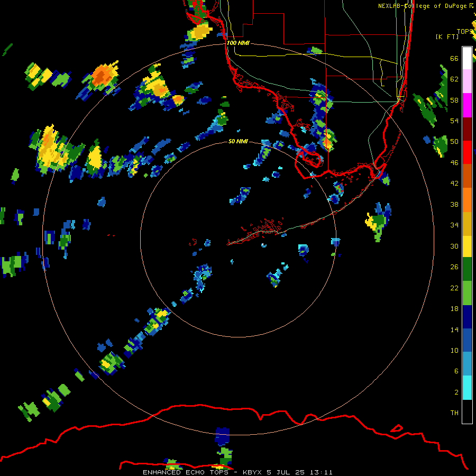The image size is (476, 476).
Task: Click the 66 legend value label
Action: click(454, 58)
